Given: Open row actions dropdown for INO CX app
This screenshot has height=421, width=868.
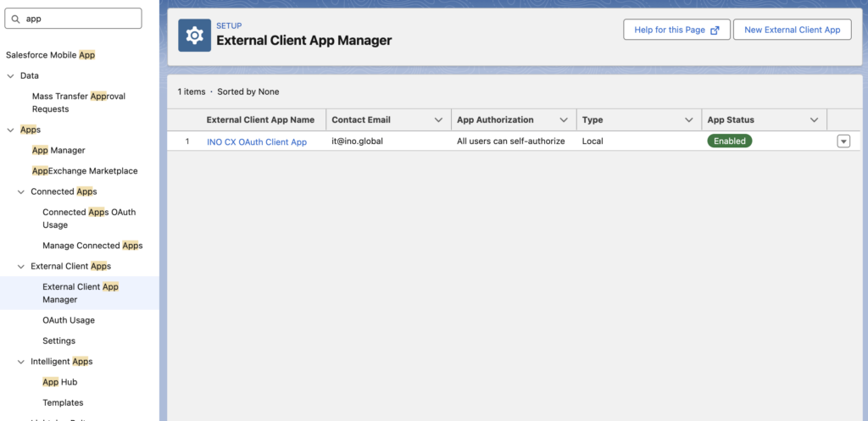Looking at the screenshot, I should coord(843,141).
